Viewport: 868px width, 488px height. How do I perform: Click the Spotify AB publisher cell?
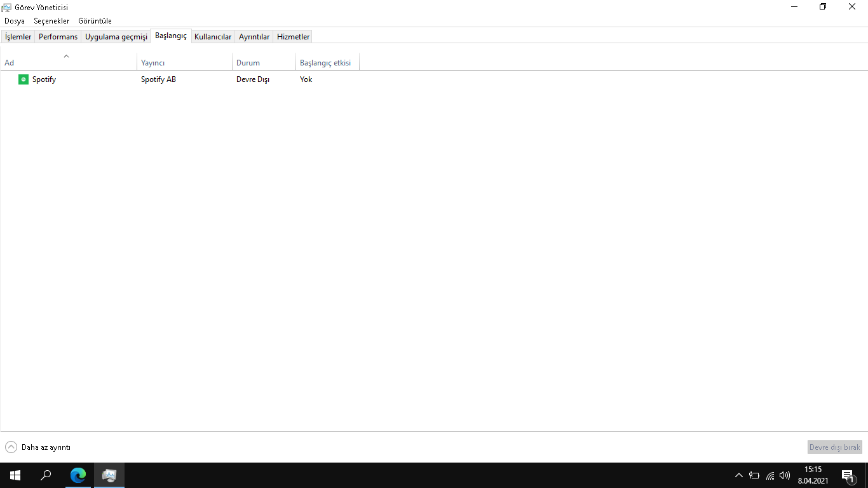pos(158,79)
